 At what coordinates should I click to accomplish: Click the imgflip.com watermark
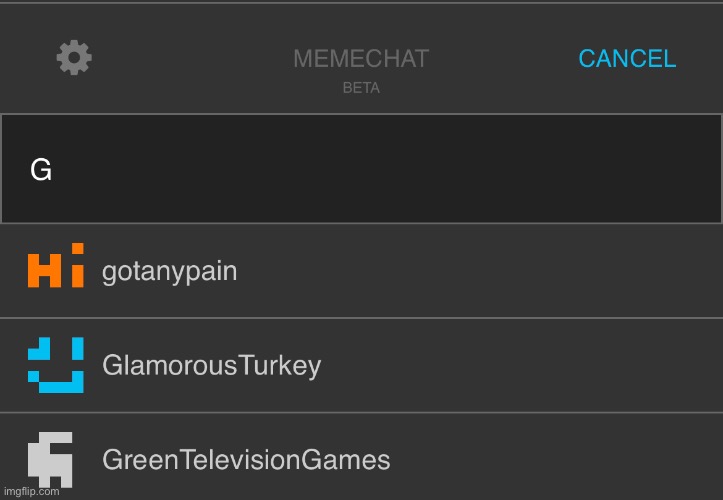[31, 492]
